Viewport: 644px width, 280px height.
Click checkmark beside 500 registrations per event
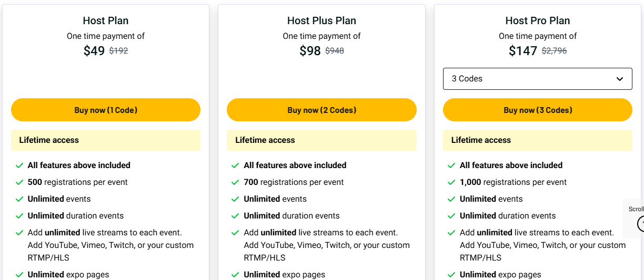[19, 182]
